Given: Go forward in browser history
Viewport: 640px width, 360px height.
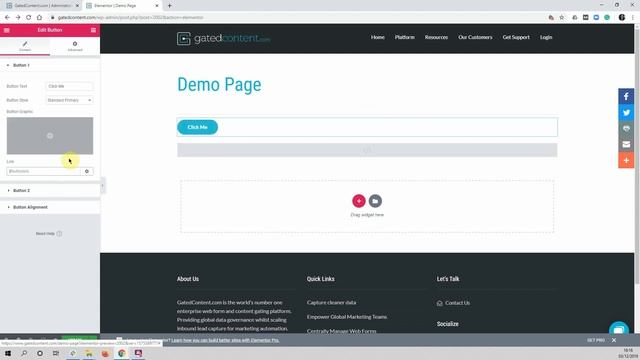Looking at the screenshot, I should point(18,18).
